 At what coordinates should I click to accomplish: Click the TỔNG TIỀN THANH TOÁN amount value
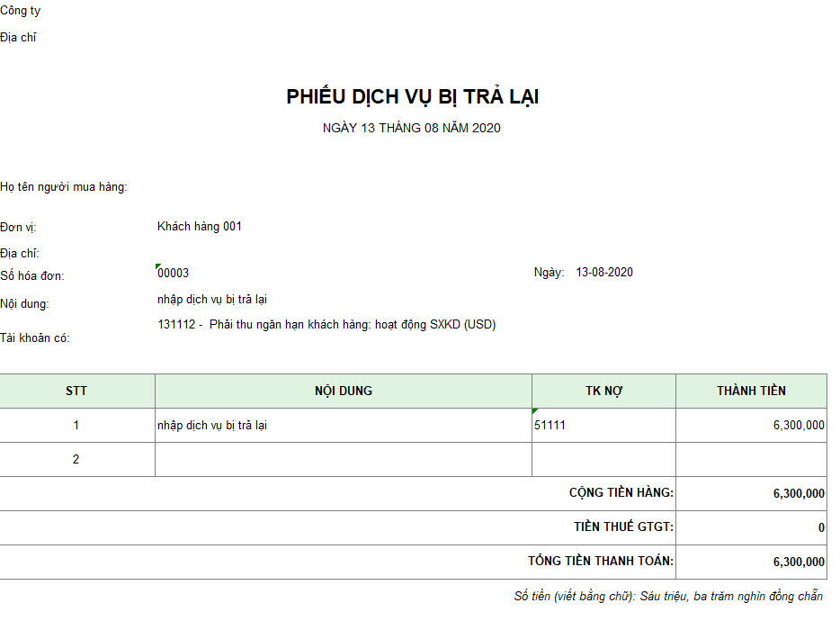[799, 562]
